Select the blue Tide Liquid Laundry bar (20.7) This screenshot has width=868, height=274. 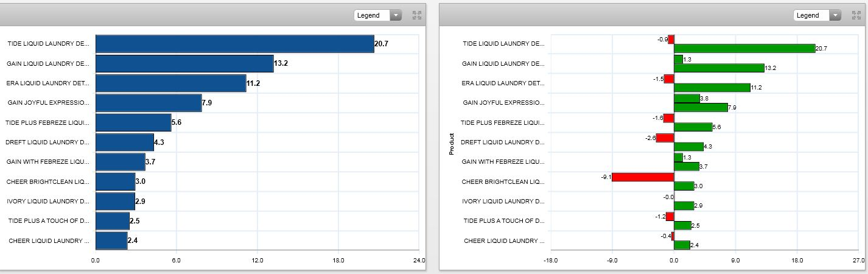click(234, 44)
